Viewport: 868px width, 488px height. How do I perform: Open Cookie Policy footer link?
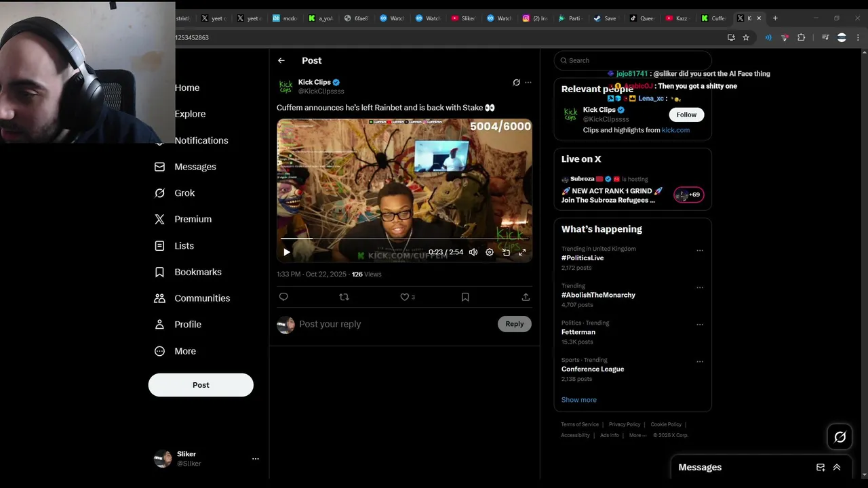(666, 424)
